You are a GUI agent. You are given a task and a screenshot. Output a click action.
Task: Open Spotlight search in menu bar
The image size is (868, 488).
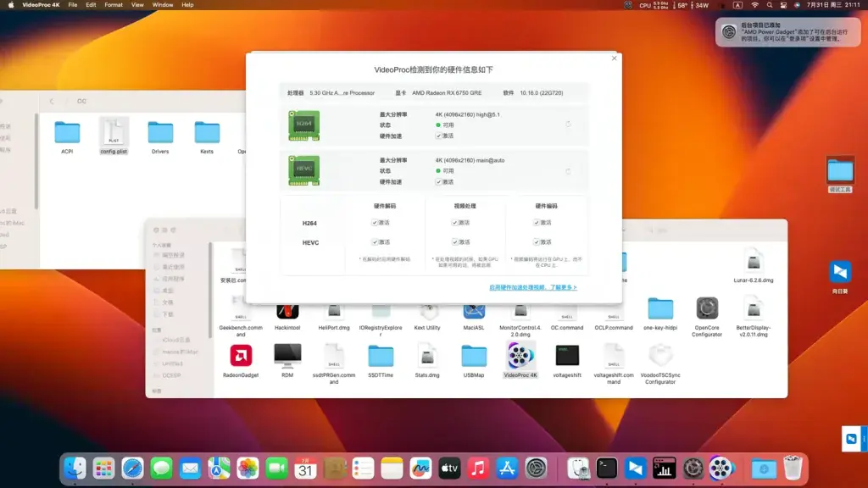coord(770,5)
